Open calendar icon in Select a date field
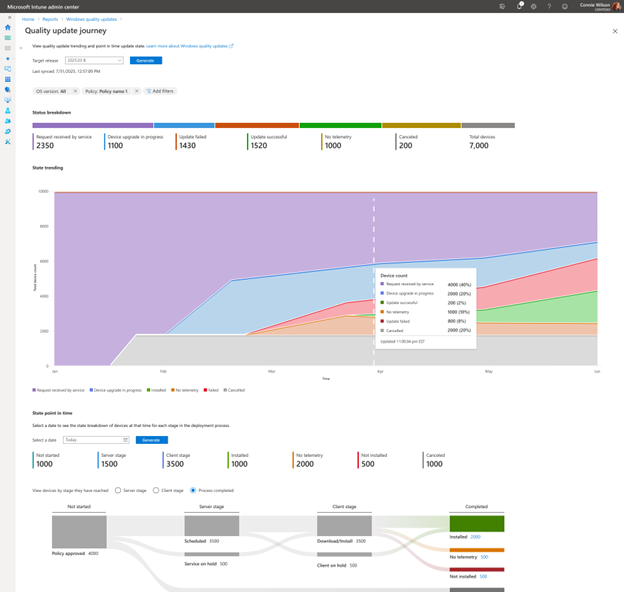This screenshot has height=593, width=624. pyautogui.click(x=125, y=440)
